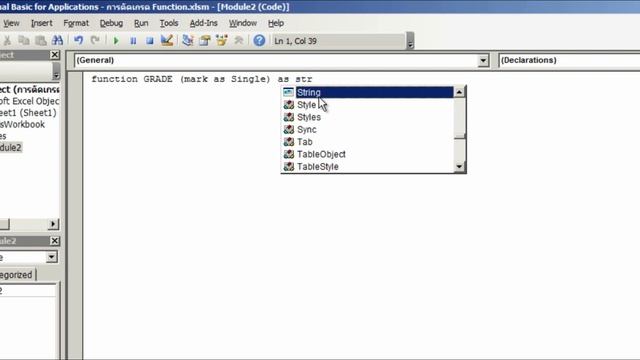Open the View menu
Image resolution: width=640 pixels, height=360 pixels.
click(x=11, y=23)
